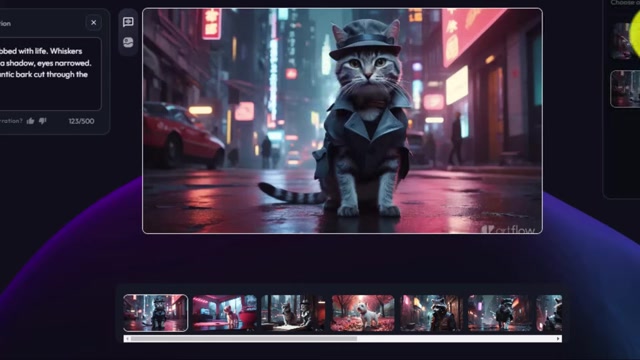Close the narration panel with X button

pos(93,22)
